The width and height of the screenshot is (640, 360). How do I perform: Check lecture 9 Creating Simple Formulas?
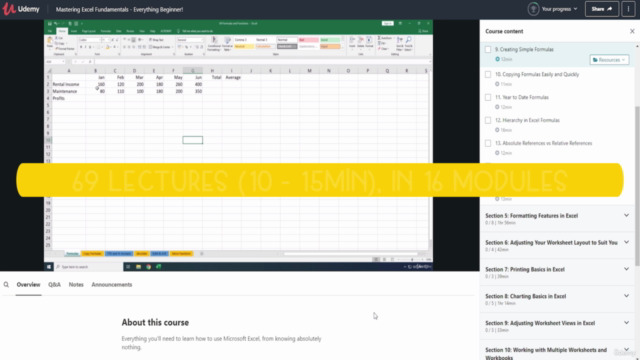(488, 49)
